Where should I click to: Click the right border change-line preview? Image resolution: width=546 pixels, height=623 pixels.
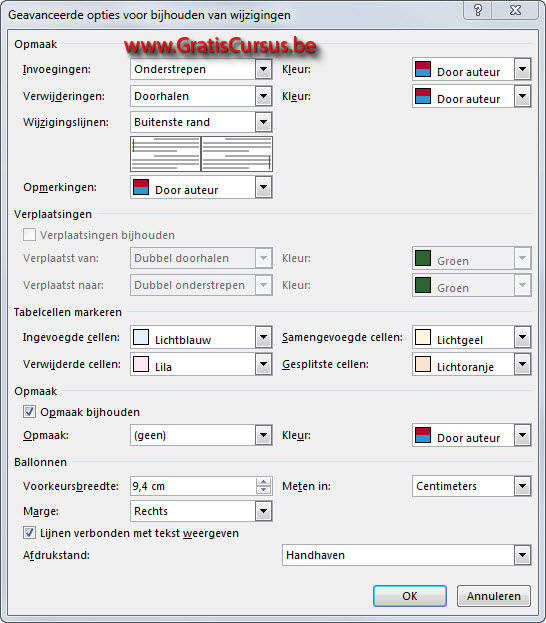(237, 154)
